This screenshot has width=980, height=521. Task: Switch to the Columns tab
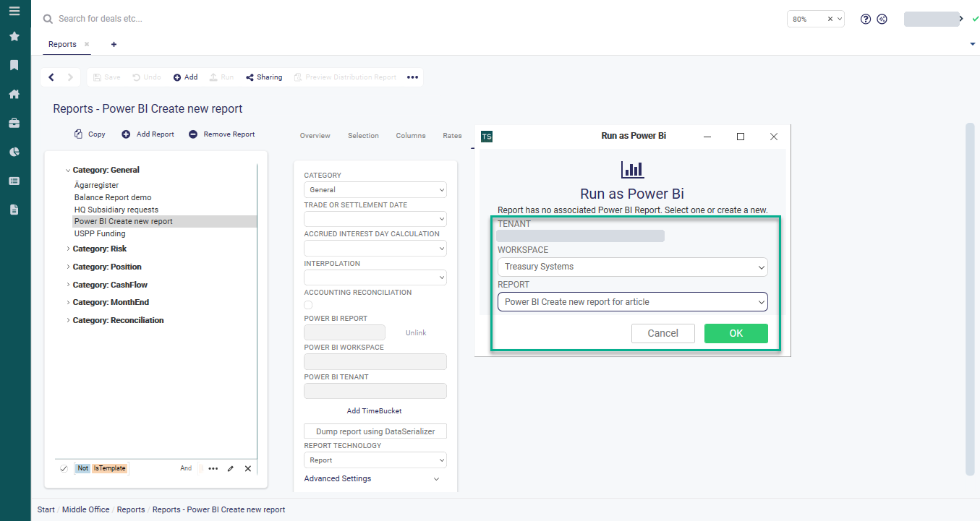click(411, 136)
